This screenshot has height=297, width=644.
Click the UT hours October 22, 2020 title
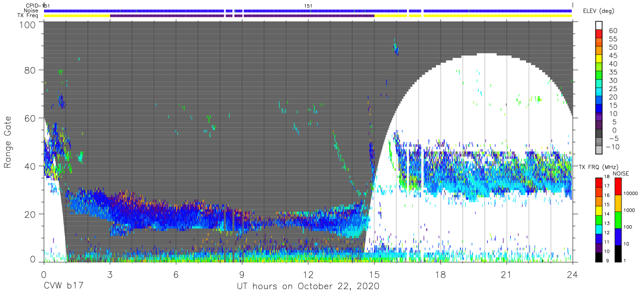click(x=307, y=287)
